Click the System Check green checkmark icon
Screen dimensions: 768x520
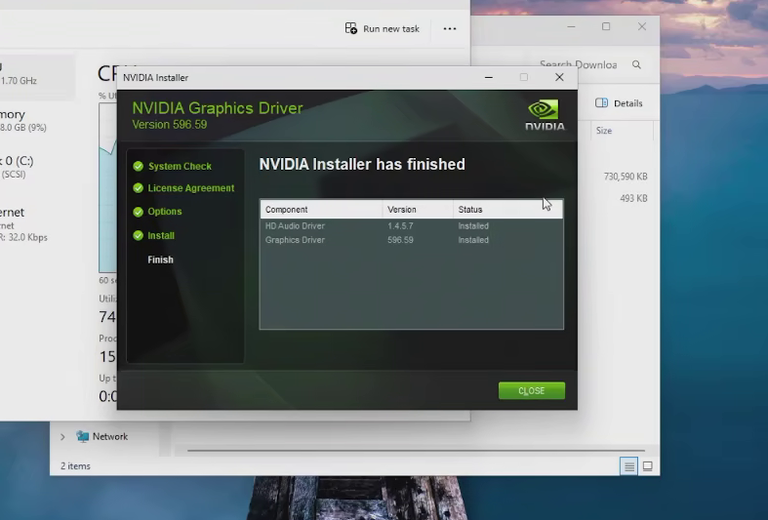[138, 166]
